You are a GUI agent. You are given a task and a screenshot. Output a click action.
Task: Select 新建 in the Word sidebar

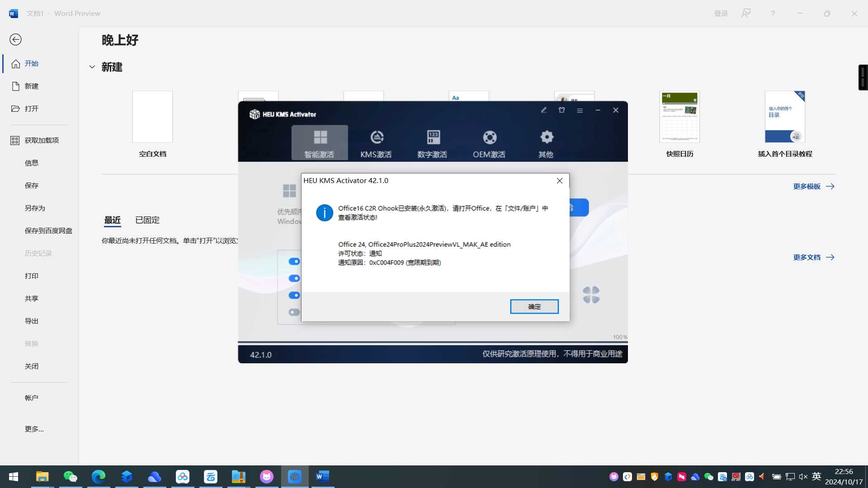tap(39, 86)
